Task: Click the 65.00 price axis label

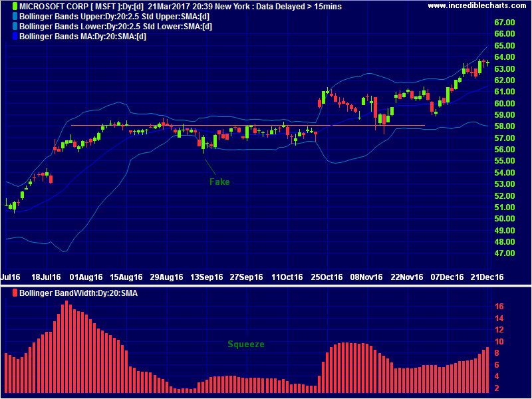Action: (505, 45)
